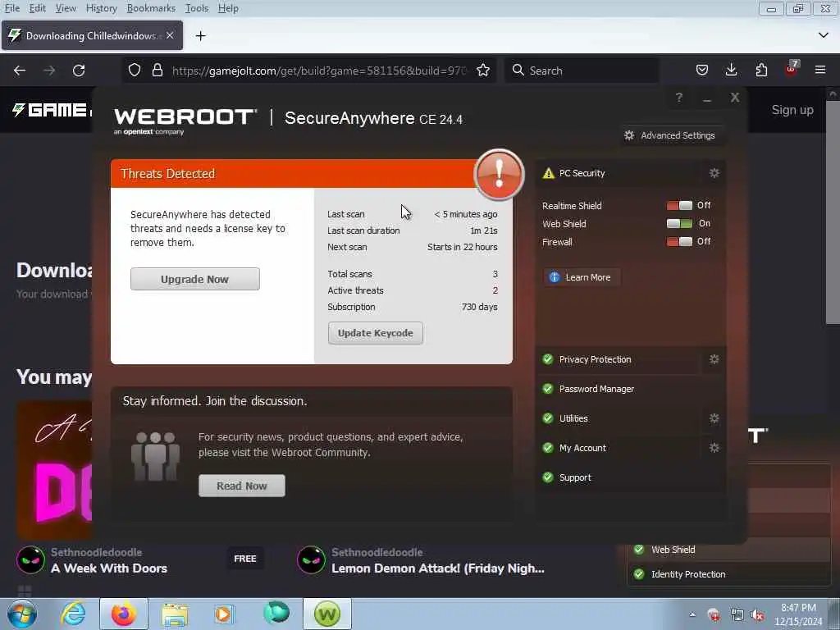Open the Bookmarks menu
Image resolution: width=840 pixels, height=630 pixels.
tap(151, 8)
